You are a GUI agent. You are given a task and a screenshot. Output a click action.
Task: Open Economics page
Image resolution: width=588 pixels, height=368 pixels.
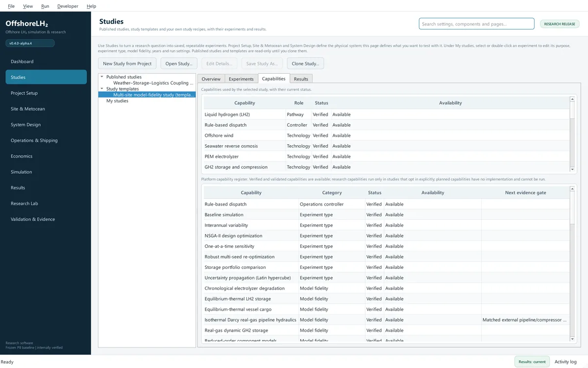click(46, 156)
